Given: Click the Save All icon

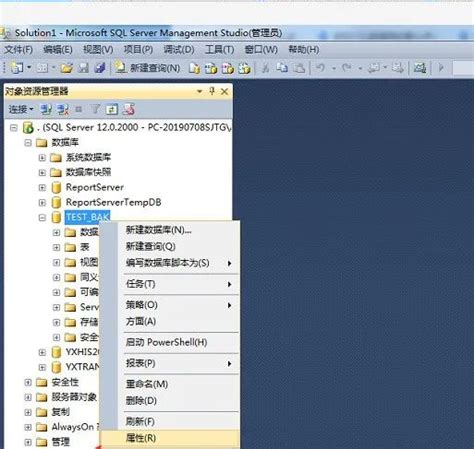Looking at the screenshot, I should (100, 68).
